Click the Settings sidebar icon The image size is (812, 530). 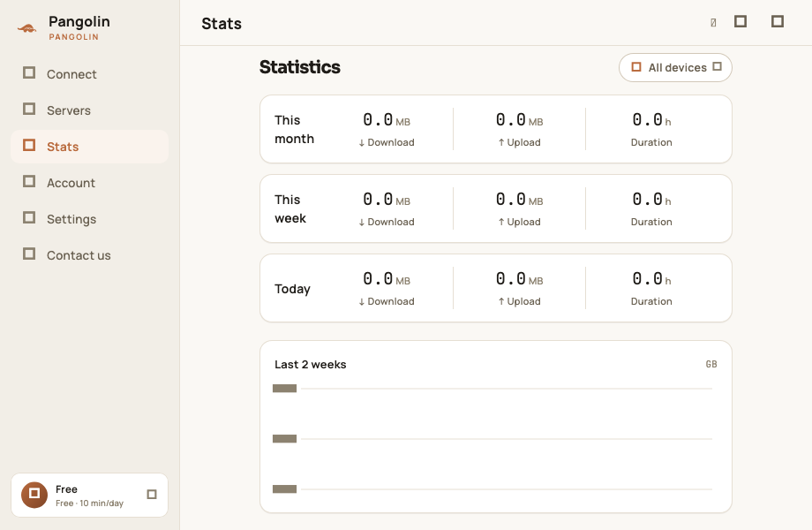click(x=29, y=217)
